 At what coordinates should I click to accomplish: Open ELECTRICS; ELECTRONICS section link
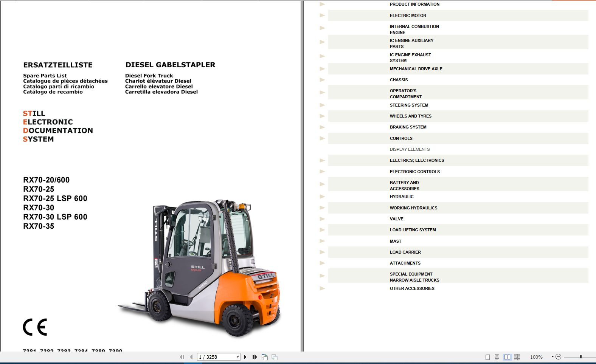pyautogui.click(x=417, y=160)
